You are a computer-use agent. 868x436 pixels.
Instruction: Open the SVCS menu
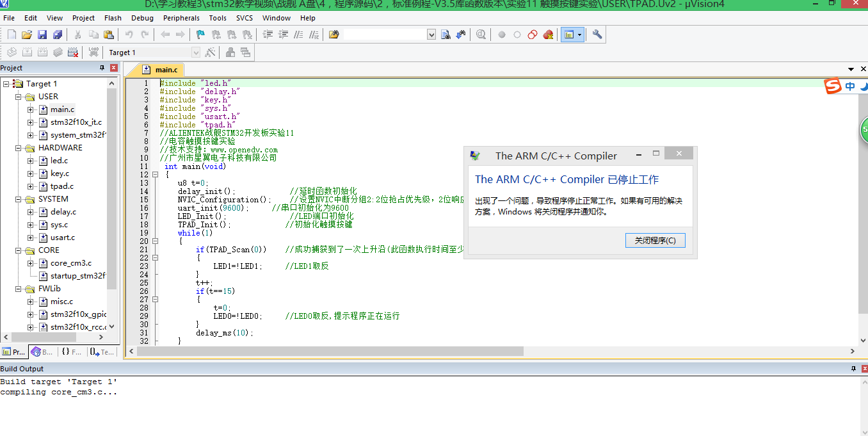(x=245, y=18)
